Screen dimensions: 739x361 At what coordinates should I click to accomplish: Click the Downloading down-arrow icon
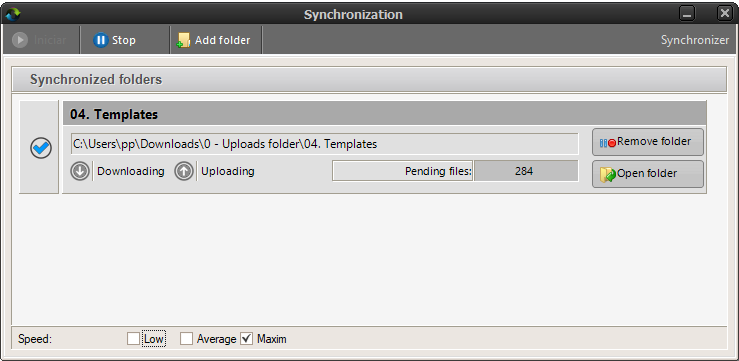(80, 171)
